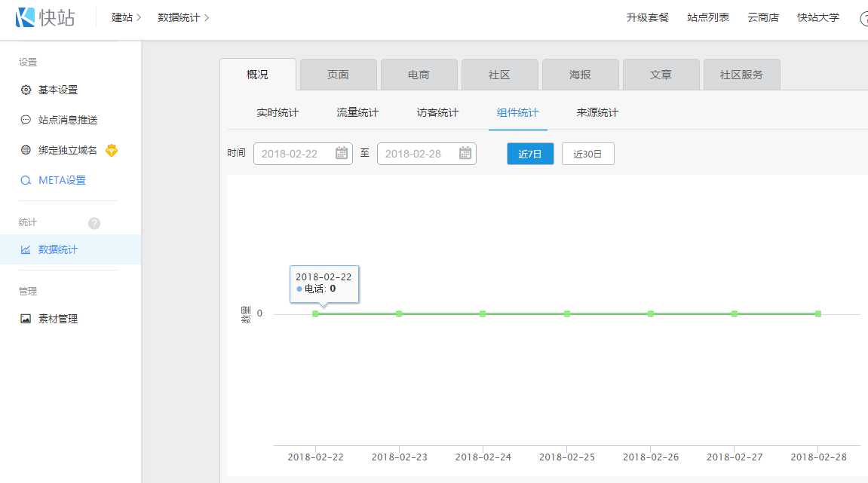Image resolution: width=868 pixels, height=483 pixels.
Task: Click the Kuaizhan logo icon
Action: tap(26, 17)
